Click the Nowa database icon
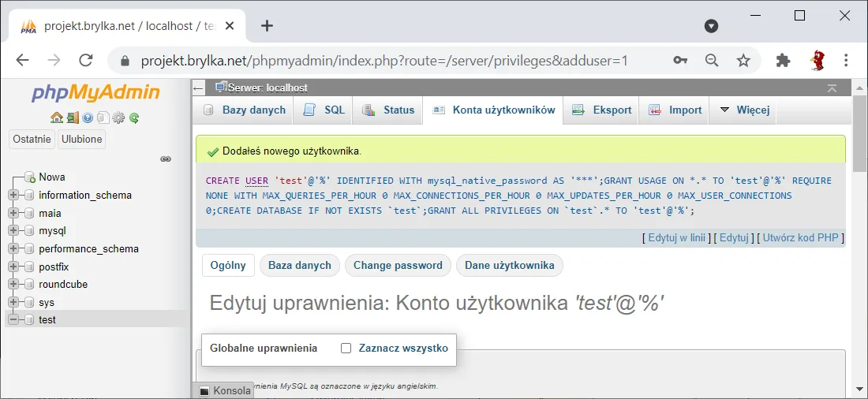This screenshot has width=868, height=399. tap(29, 177)
